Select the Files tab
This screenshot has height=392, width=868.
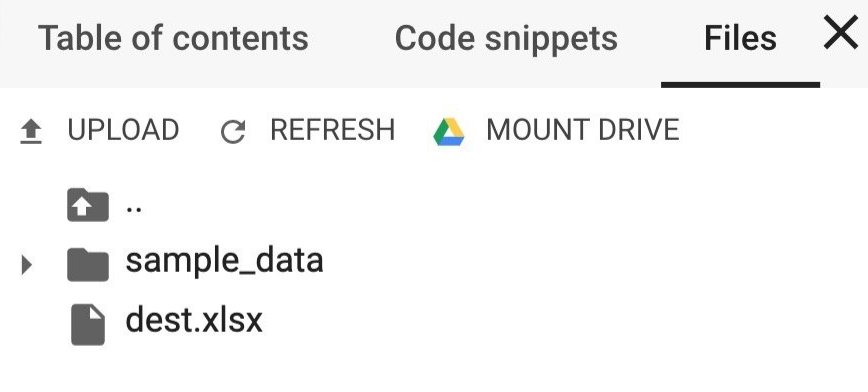(740, 38)
